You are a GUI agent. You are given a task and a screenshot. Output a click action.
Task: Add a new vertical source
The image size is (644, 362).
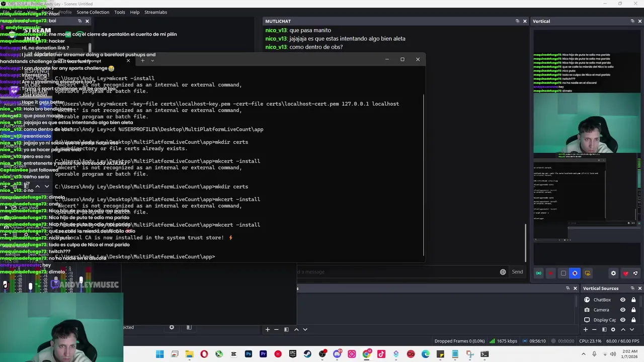(x=585, y=329)
